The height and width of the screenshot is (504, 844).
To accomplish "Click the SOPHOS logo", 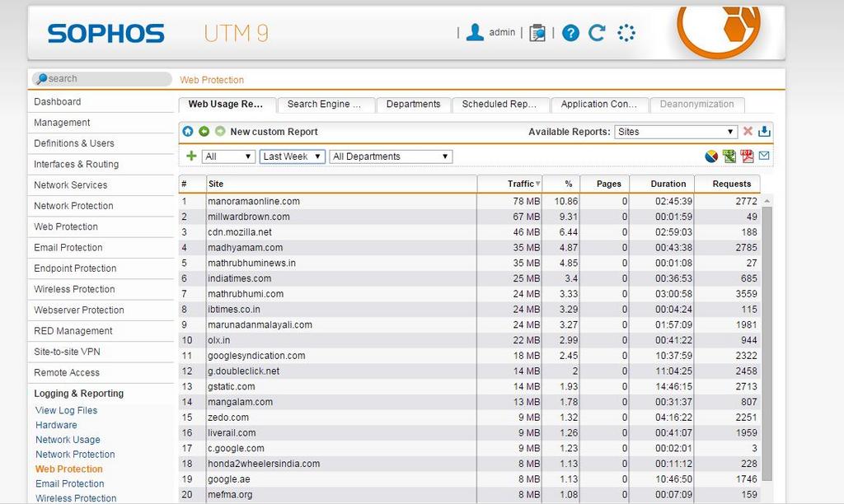I will (105, 33).
